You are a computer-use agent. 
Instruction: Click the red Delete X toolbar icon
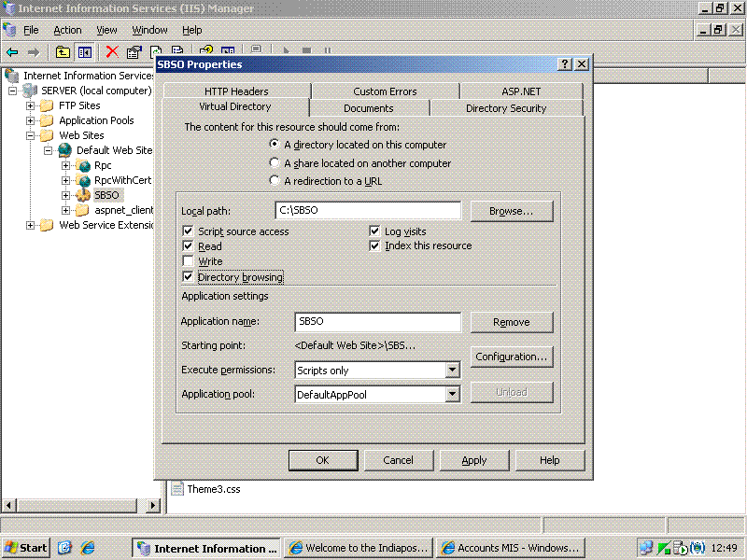[x=112, y=52]
